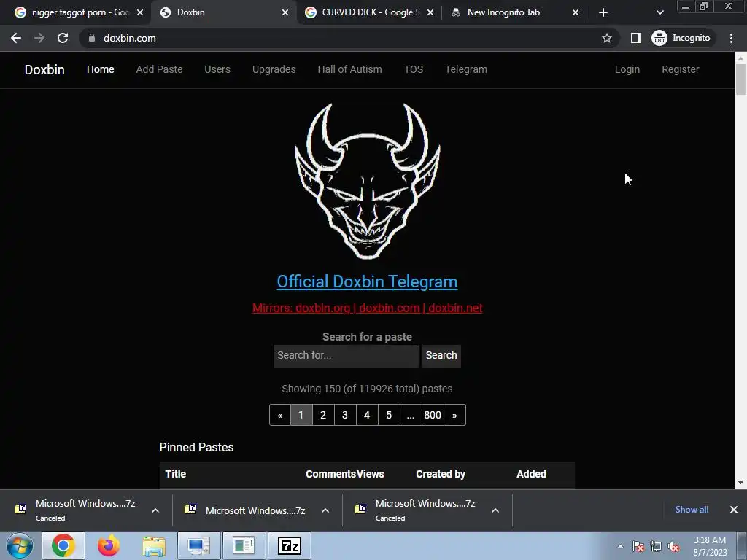Click the doxbin.org mirror link

coord(322,308)
